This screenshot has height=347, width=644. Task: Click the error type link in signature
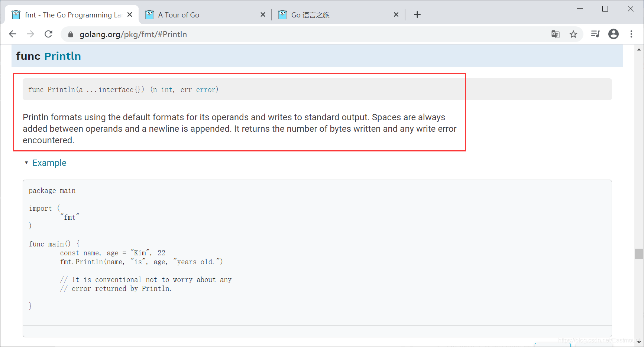click(x=206, y=89)
